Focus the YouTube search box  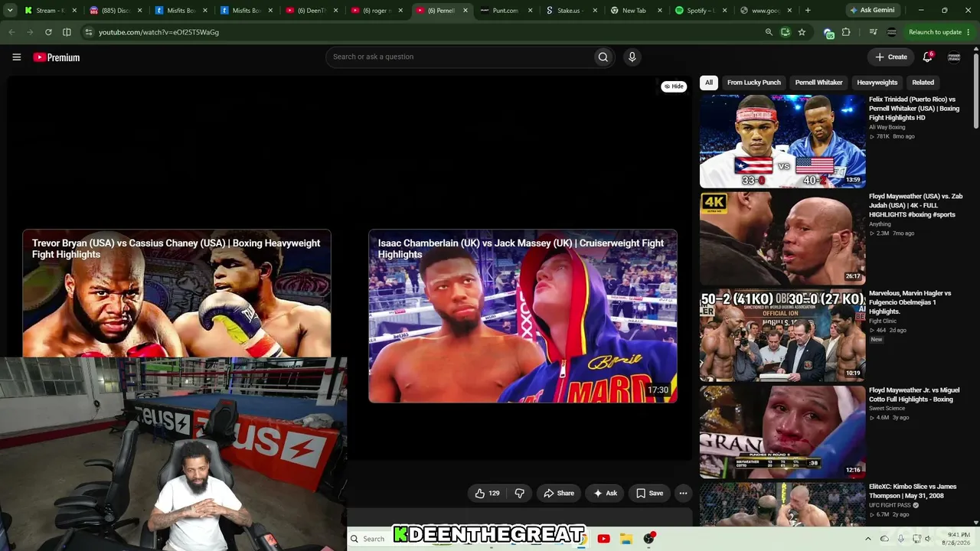(459, 57)
